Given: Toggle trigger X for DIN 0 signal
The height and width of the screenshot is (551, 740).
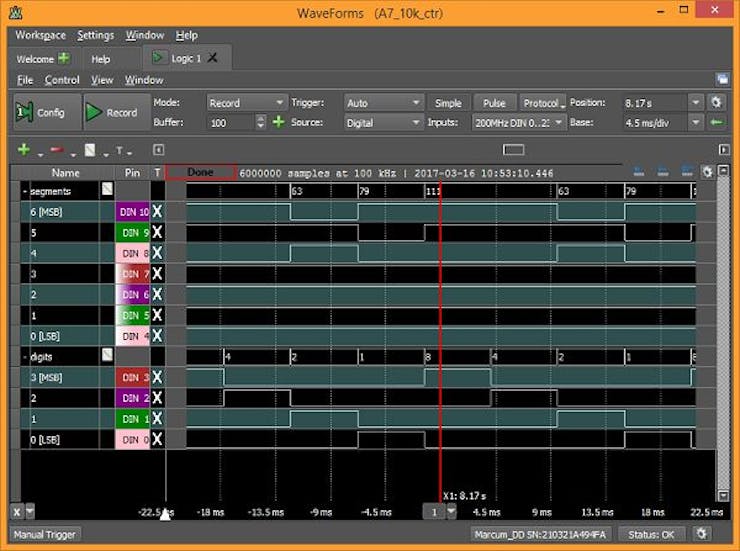Looking at the screenshot, I should coord(157,440).
